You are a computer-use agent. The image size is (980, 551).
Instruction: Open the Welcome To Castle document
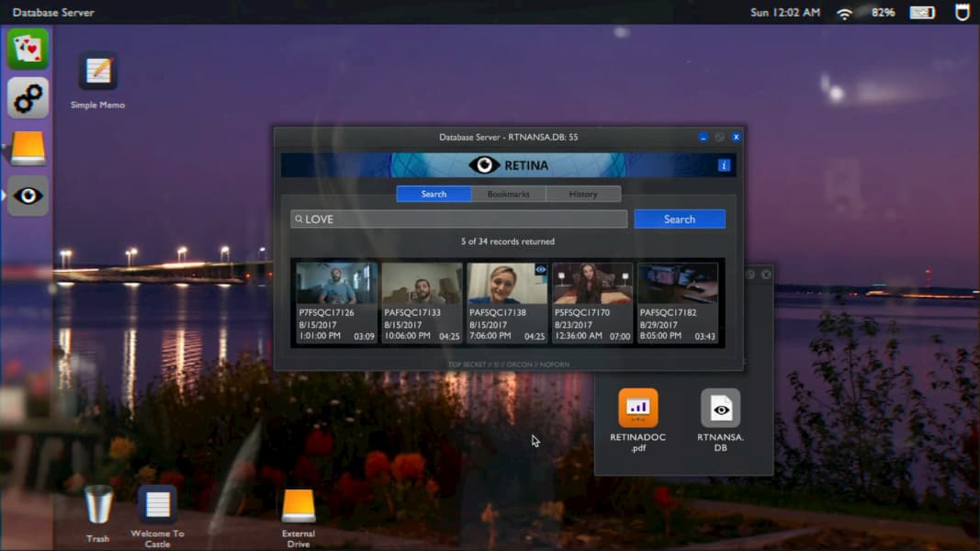[x=157, y=517]
